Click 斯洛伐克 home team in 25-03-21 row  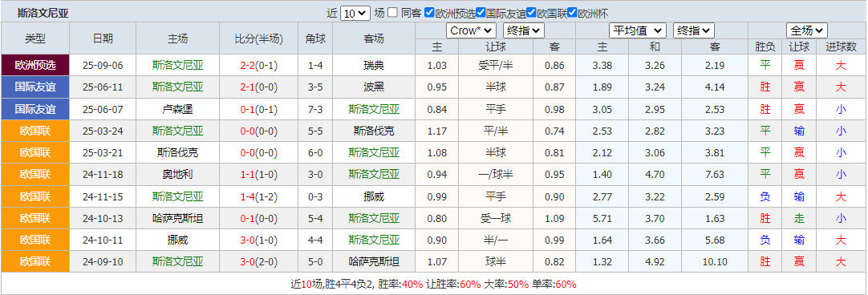pos(178,153)
